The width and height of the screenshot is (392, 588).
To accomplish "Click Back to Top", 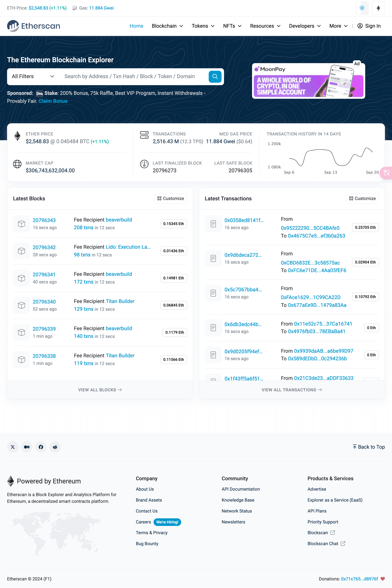I will tap(369, 447).
